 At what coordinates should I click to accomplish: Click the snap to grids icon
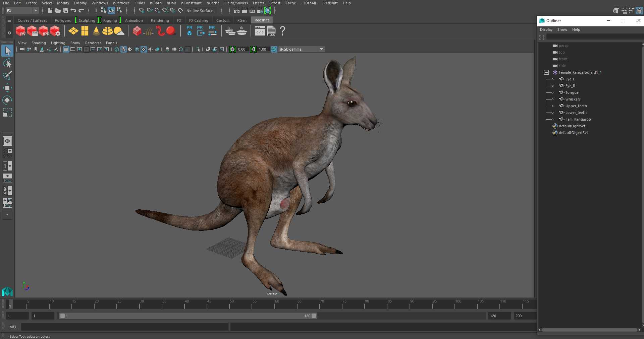point(142,11)
